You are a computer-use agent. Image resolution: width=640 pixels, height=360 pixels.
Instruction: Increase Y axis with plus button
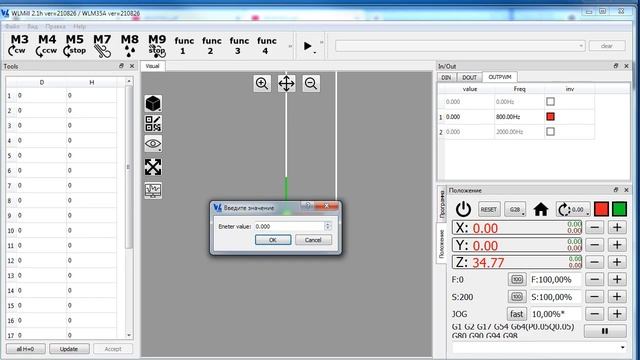(617, 245)
